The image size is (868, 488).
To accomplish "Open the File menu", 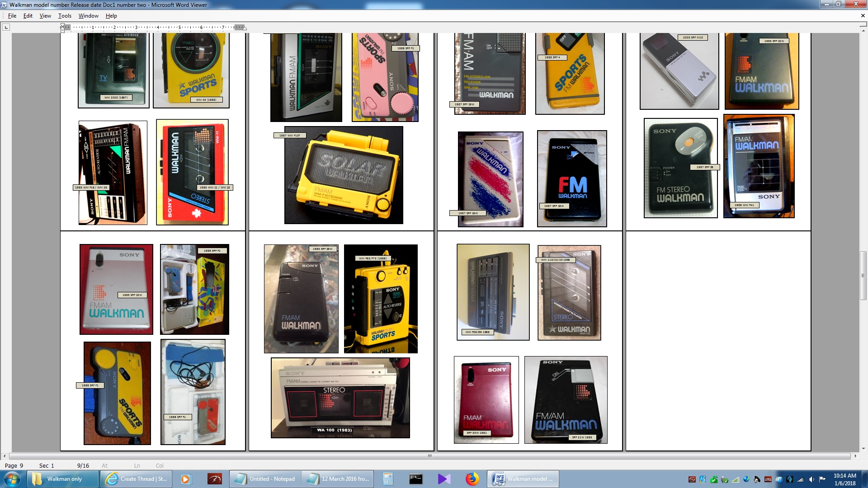I will 12,16.
